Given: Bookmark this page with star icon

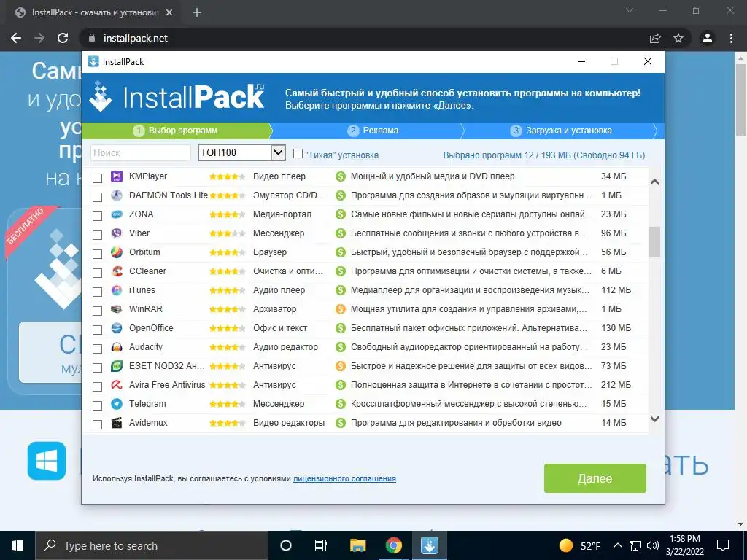Looking at the screenshot, I should (678, 38).
